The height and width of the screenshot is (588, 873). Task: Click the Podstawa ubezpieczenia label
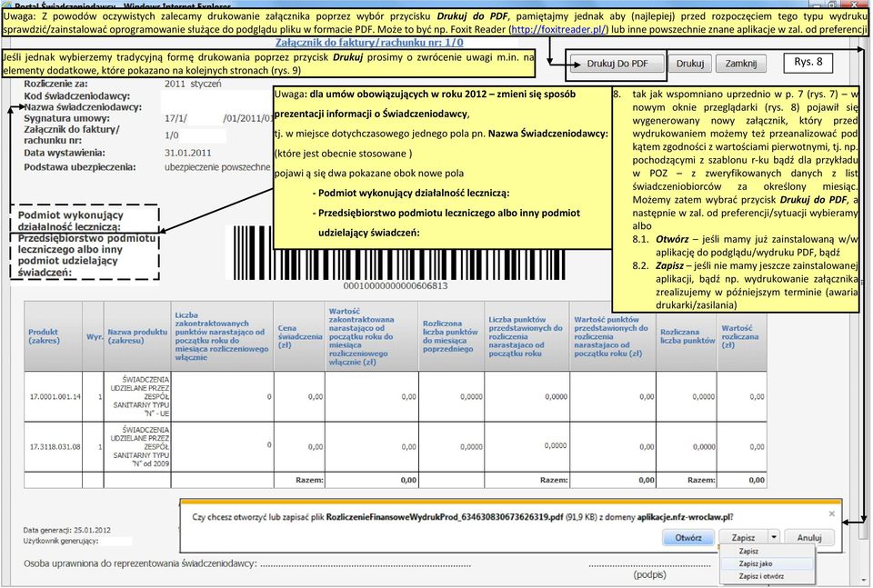tap(80, 167)
